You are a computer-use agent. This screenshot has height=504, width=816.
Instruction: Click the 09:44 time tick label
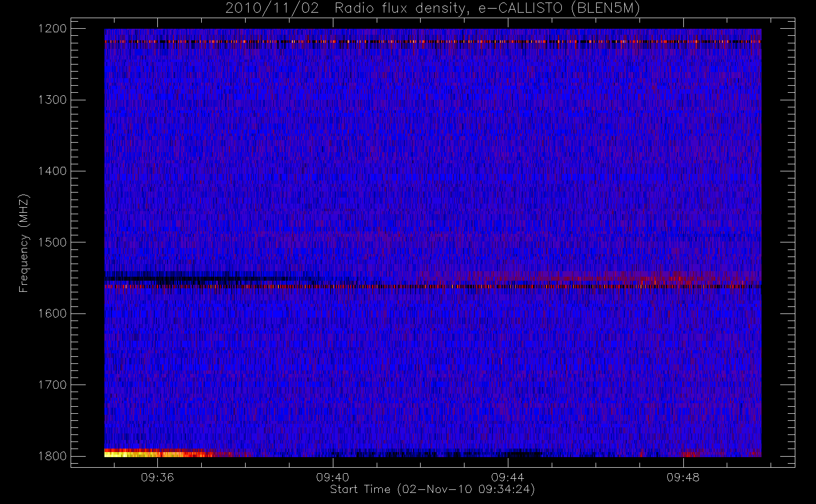click(508, 477)
